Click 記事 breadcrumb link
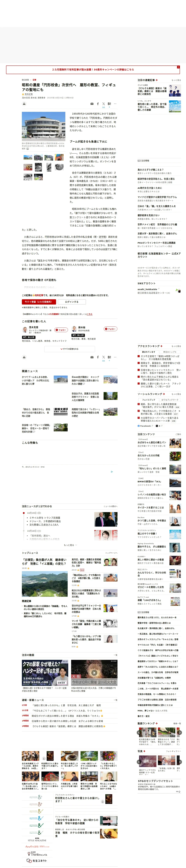The width and height of the screenshot is (186, 868). 34,80
